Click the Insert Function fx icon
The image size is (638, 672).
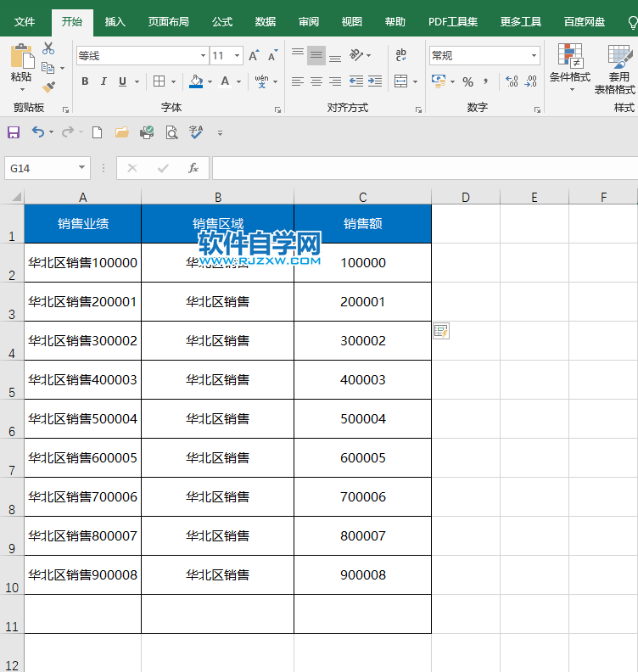tap(193, 168)
